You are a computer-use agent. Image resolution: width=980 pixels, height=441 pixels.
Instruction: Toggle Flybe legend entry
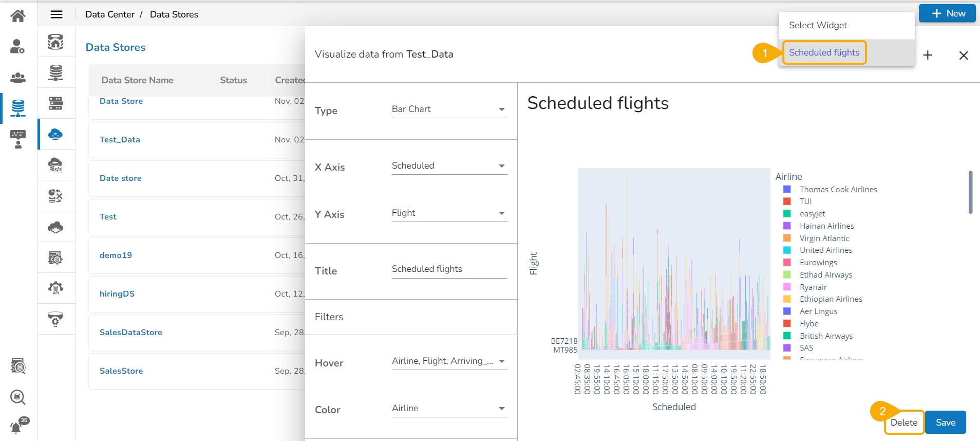(x=809, y=324)
